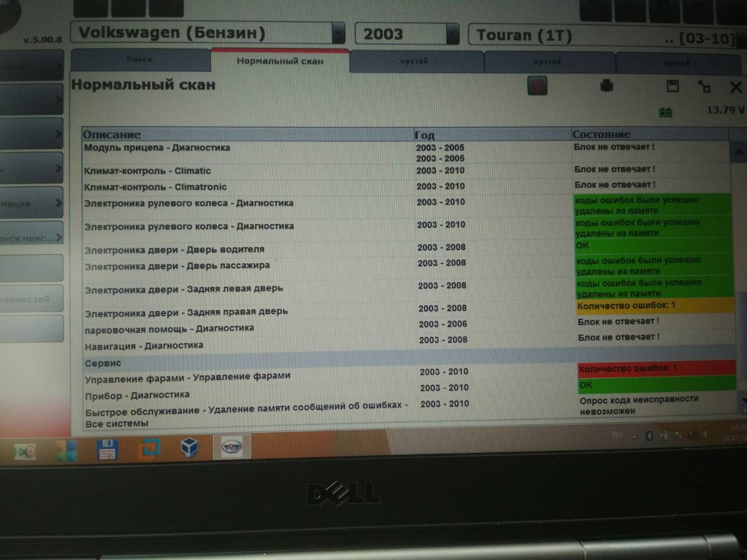The width and height of the screenshot is (747, 560).
Task: Select row Климат-контроль - Climatic
Action: (x=406, y=170)
